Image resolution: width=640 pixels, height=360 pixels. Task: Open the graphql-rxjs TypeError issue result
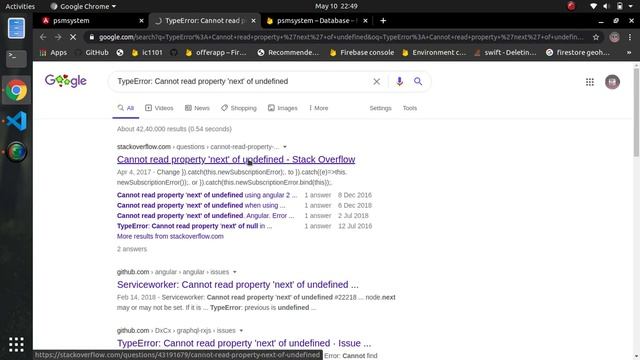[244, 343]
